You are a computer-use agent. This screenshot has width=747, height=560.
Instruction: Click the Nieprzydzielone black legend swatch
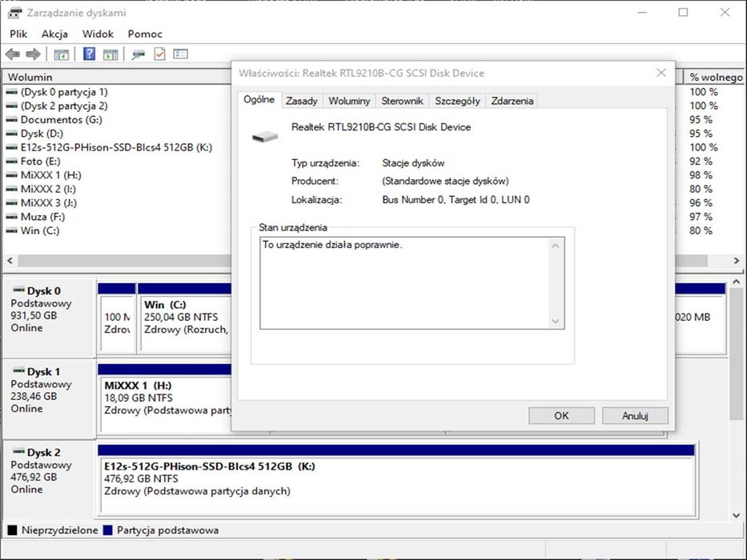tap(12, 530)
